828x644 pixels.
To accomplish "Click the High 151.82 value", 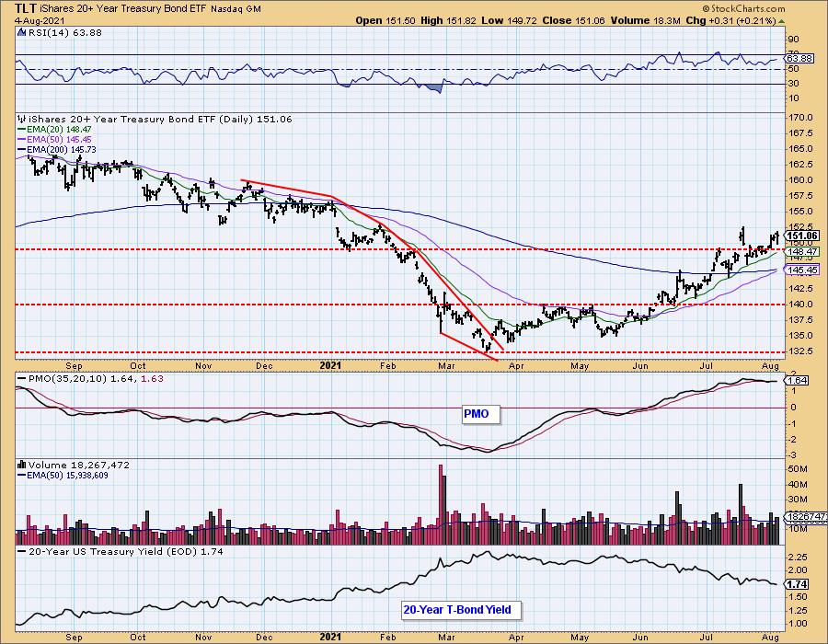I will click(448, 20).
